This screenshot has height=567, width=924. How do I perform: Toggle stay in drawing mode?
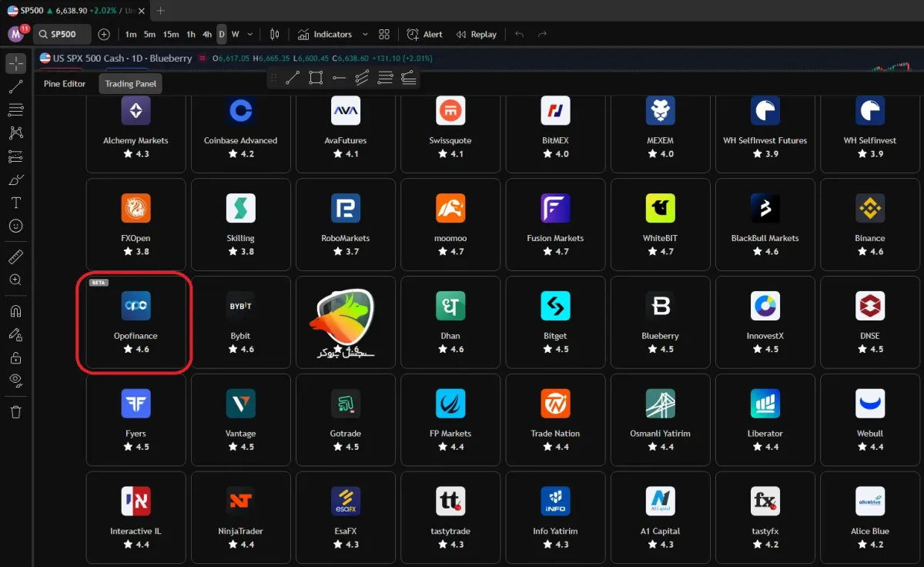click(15, 334)
